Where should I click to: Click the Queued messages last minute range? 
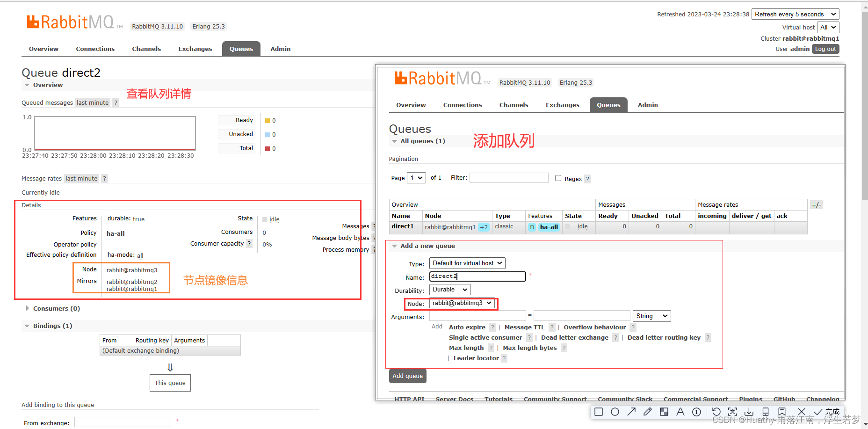pyautogui.click(x=93, y=103)
